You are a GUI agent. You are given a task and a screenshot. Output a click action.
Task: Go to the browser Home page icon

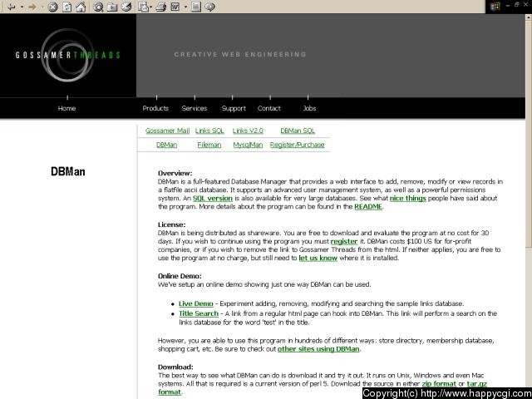tap(81, 7)
